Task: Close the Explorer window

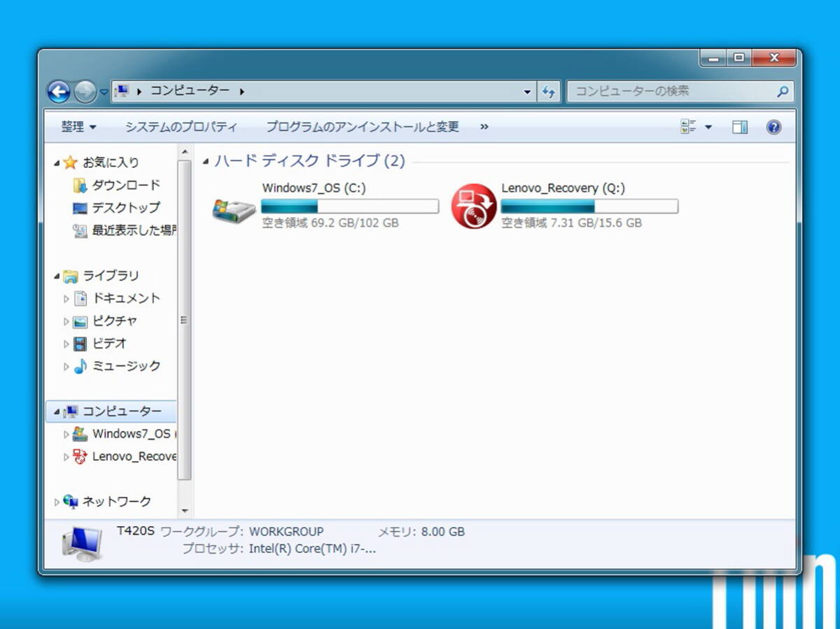Action: [774, 58]
